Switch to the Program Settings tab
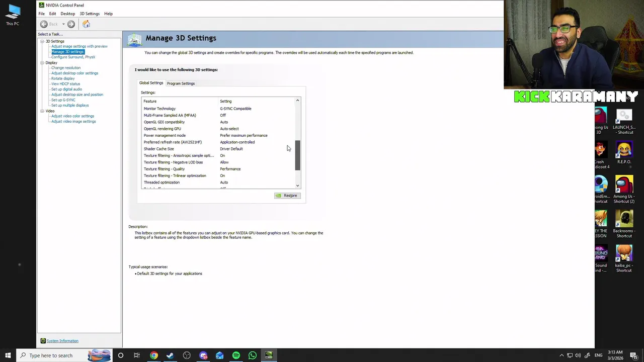 (181, 83)
